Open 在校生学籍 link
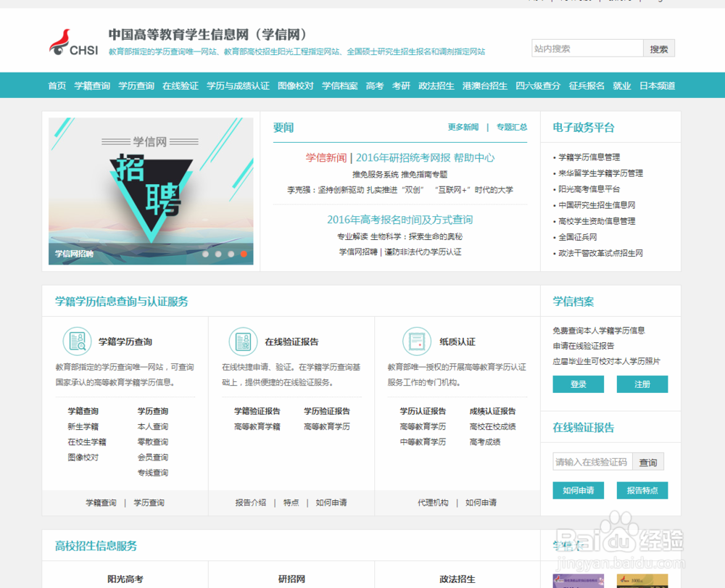The height and width of the screenshot is (588, 725). 87,442
